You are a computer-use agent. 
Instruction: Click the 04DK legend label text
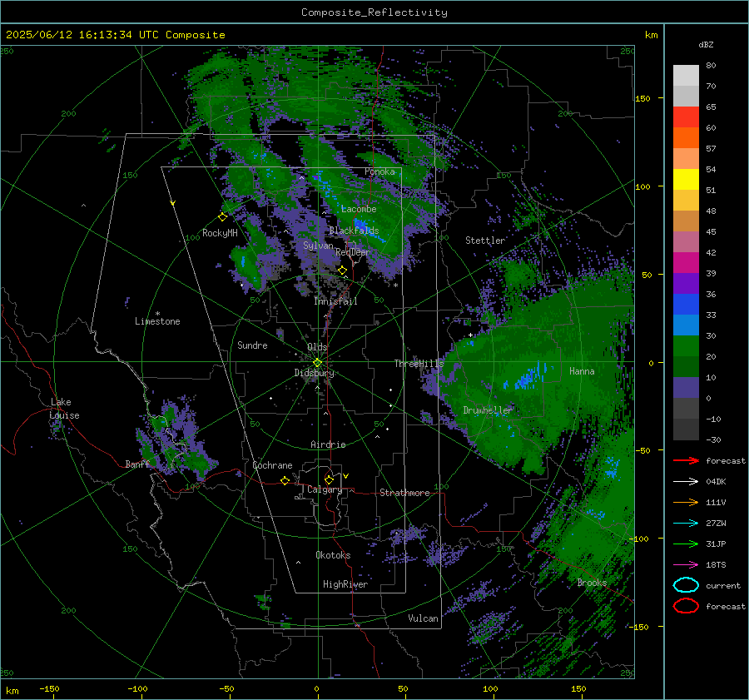coord(716,482)
